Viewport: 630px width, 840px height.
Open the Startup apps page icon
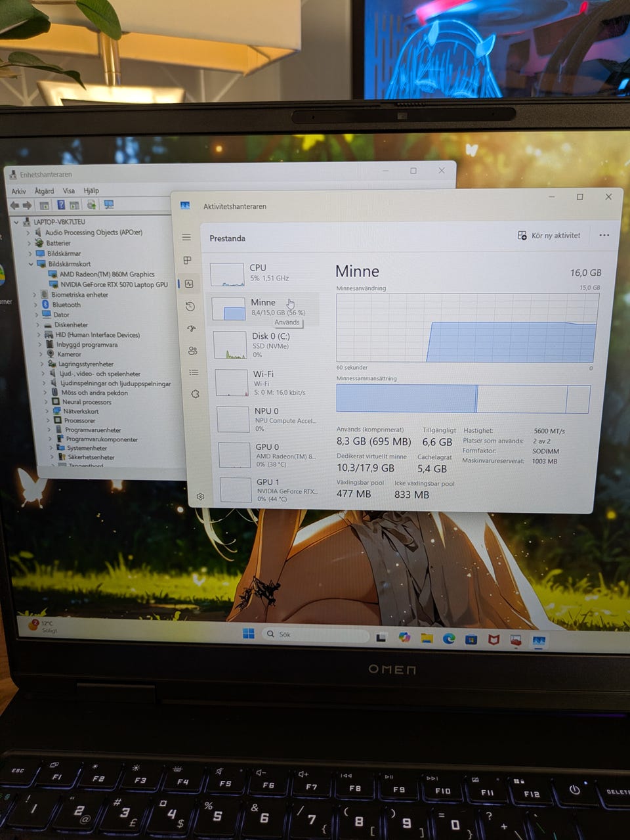[x=192, y=328]
